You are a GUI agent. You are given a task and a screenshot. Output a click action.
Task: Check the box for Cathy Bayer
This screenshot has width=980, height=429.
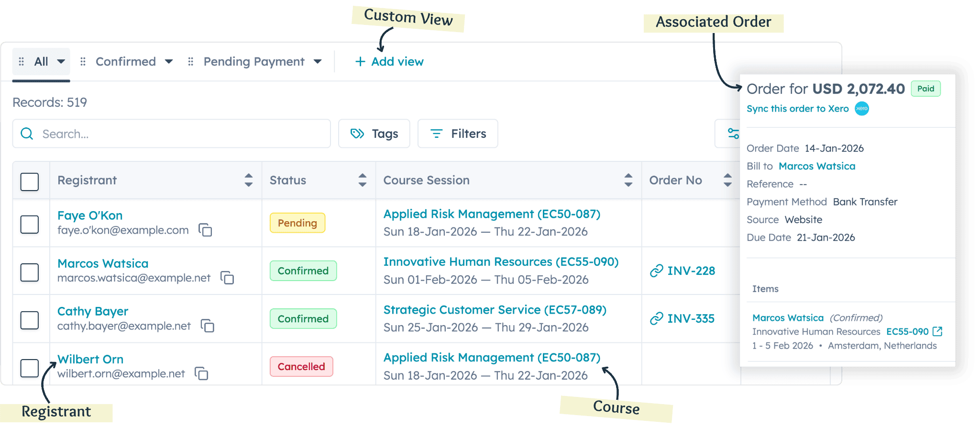30,320
